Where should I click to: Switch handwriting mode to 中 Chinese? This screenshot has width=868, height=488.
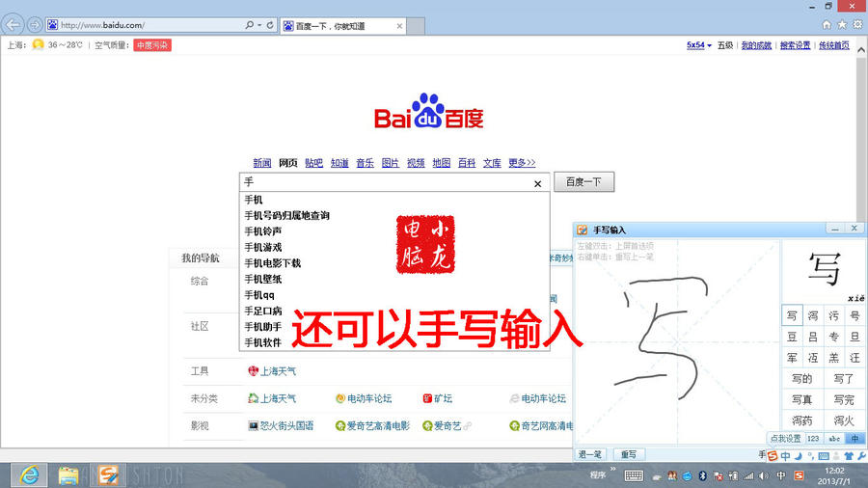click(854, 438)
